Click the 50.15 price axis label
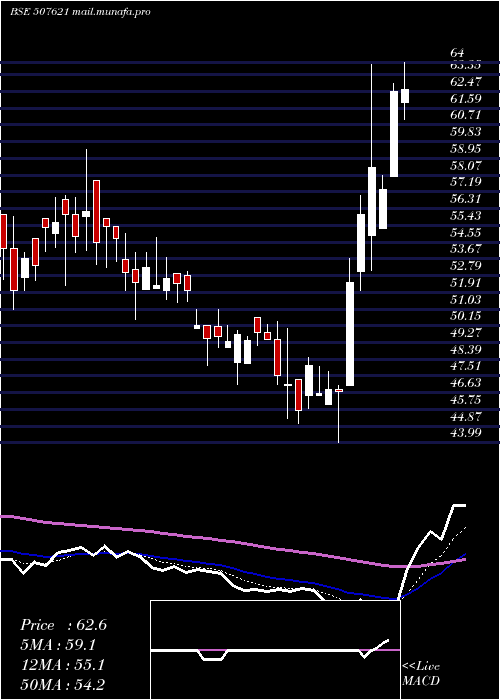The image size is (500, 700). (x=466, y=316)
